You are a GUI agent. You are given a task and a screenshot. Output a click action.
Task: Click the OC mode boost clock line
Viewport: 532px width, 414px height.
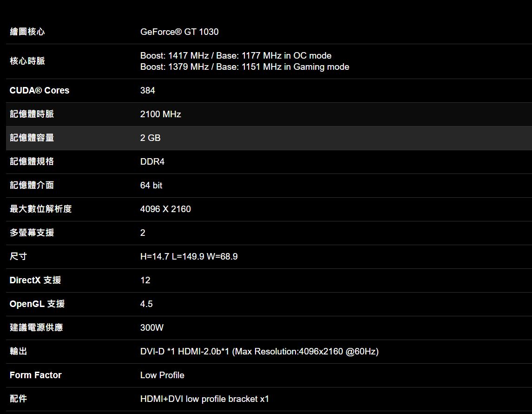click(236, 56)
